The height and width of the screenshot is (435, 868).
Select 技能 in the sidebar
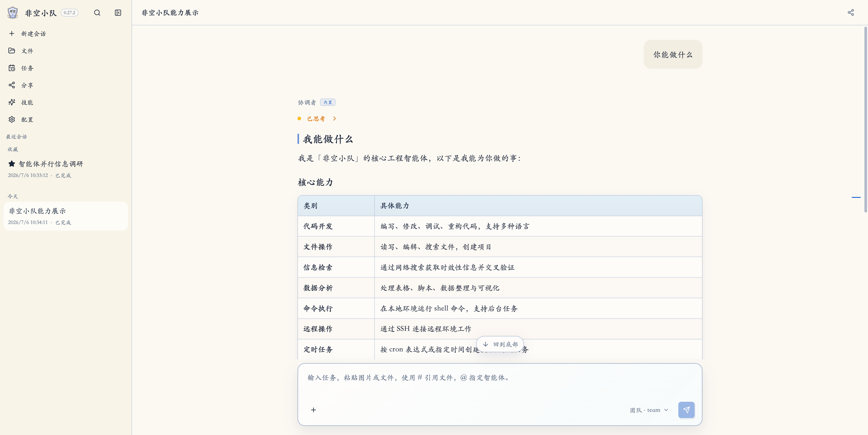click(x=66, y=102)
